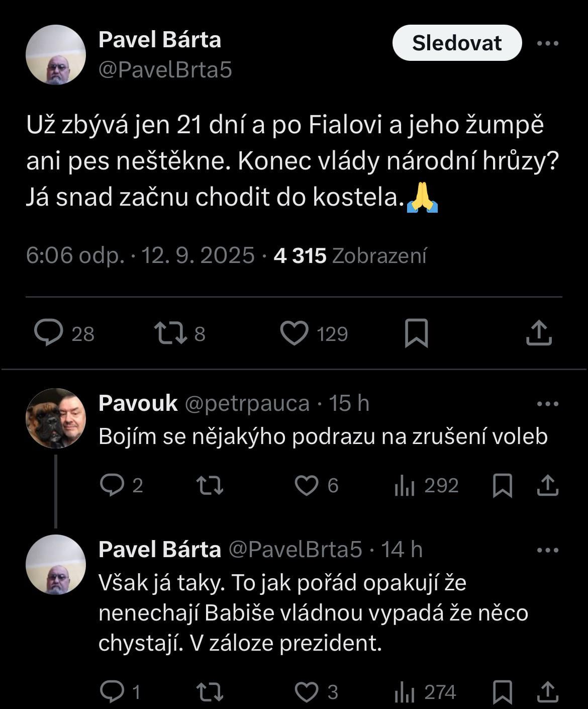View analytics for the reply with 274 views
The width and height of the screenshot is (588, 709).
pos(404,693)
